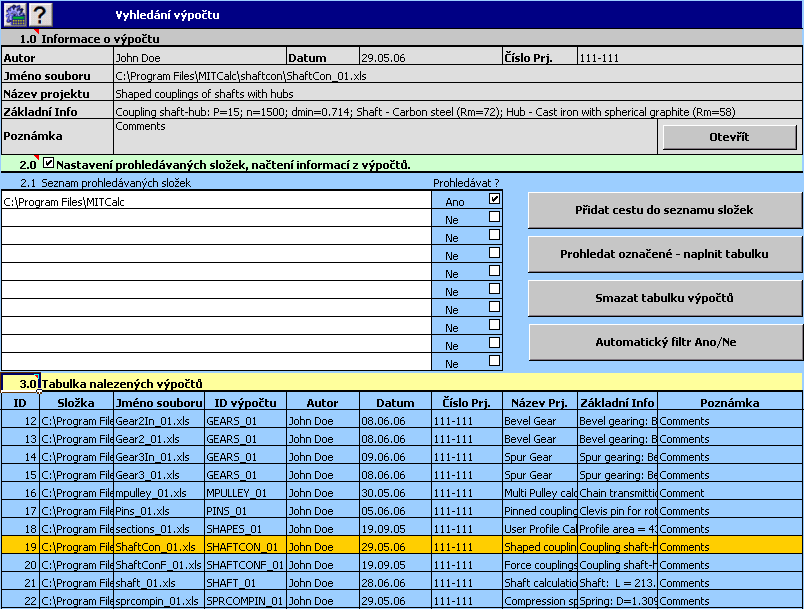Toggle the section 2.0 Nastavení prohledávaných složek checkbox
The height and width of the screenshot is (609, 804).
pyautogui.click(x=48, y=163)
